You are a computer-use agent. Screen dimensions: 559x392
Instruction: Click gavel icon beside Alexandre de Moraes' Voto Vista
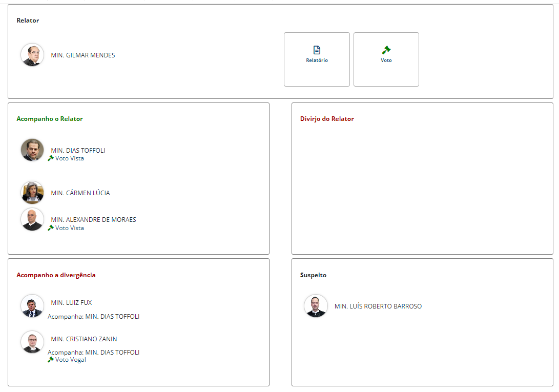point(51,228)
